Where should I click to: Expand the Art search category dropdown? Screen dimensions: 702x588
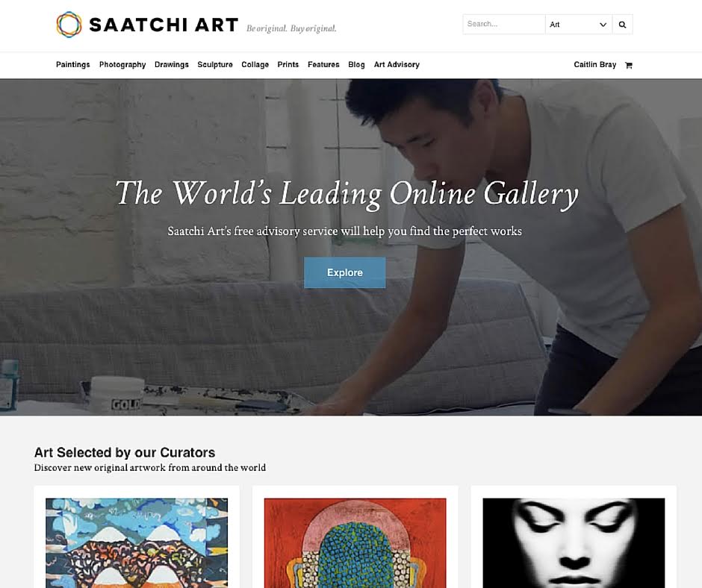point(579,25)
